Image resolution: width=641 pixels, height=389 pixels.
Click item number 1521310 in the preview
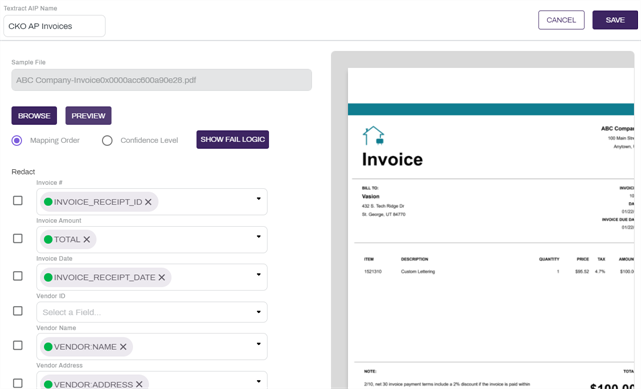point(373,271)
